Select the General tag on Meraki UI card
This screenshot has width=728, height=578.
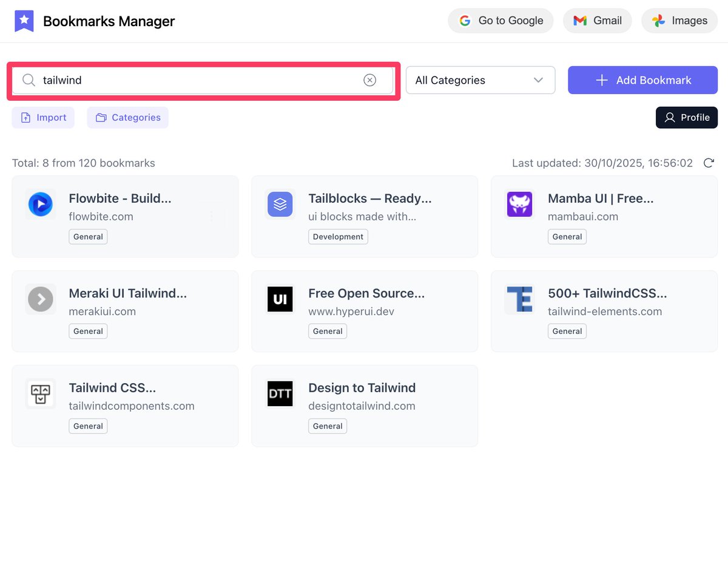click(88, 331)
